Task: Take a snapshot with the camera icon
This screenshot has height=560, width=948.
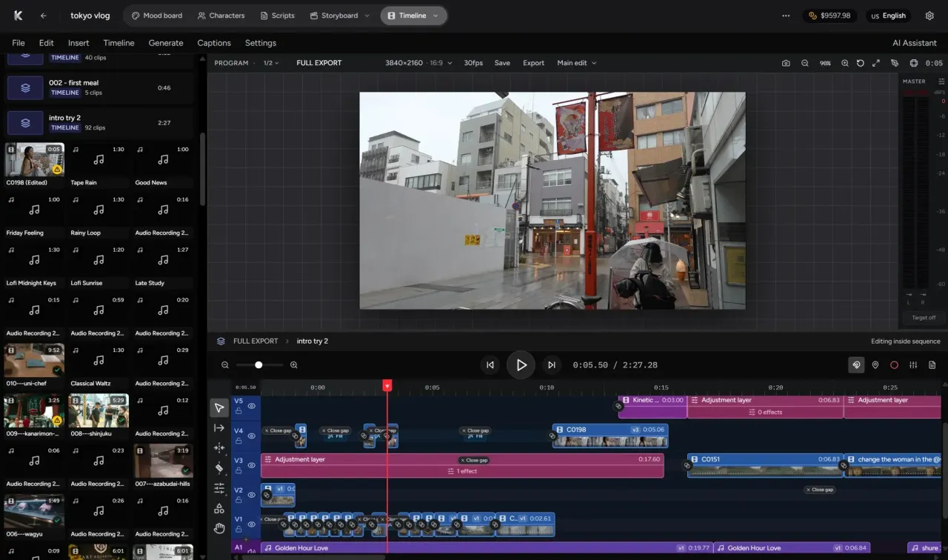Action: click(786, 63)
